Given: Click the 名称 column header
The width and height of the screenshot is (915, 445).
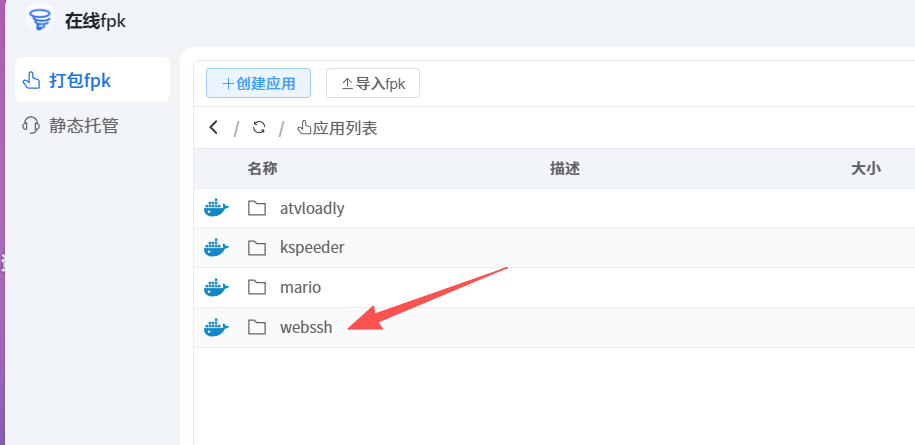Looking at the screenshot, I should pyautogui.click(x=262, y=169).
